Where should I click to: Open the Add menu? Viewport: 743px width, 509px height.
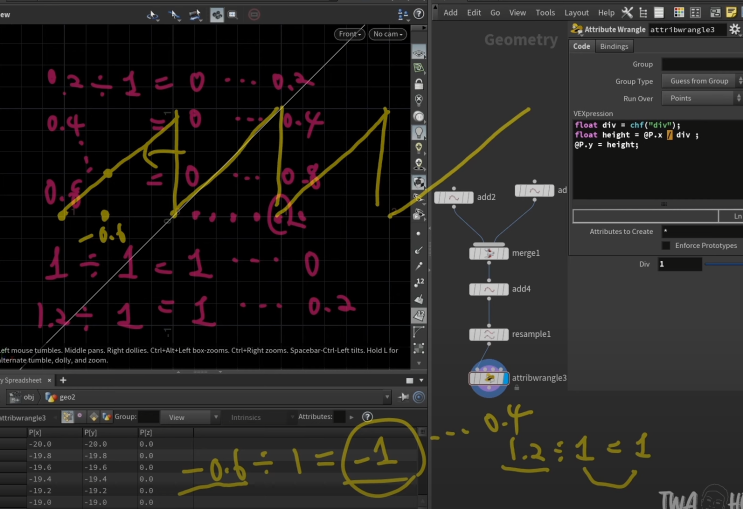(x=450, y=13)
